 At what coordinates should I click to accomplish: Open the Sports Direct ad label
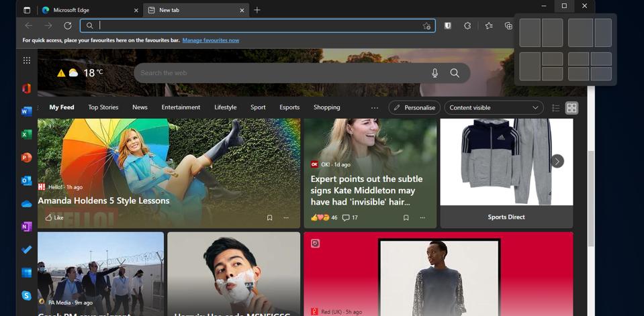tap(506, 217)
